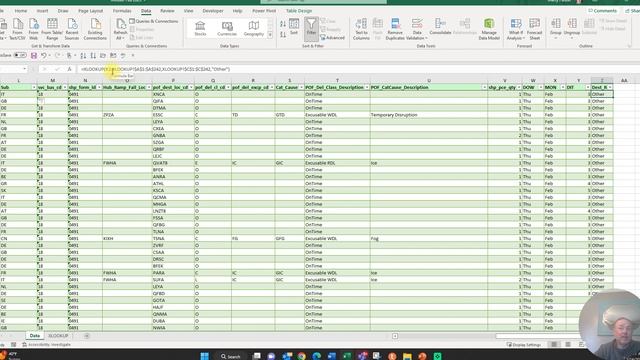Switch to XLOOKUP sheet tab

pos(58,336)
